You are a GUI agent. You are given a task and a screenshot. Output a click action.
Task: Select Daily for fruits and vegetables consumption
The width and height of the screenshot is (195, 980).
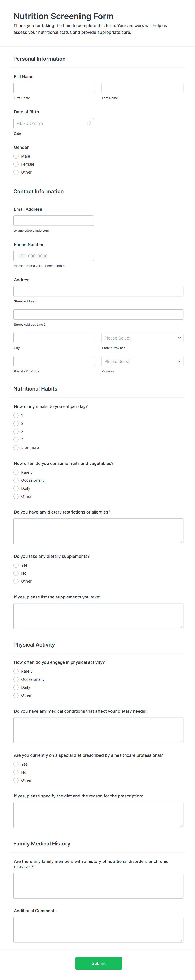point(16,488)
